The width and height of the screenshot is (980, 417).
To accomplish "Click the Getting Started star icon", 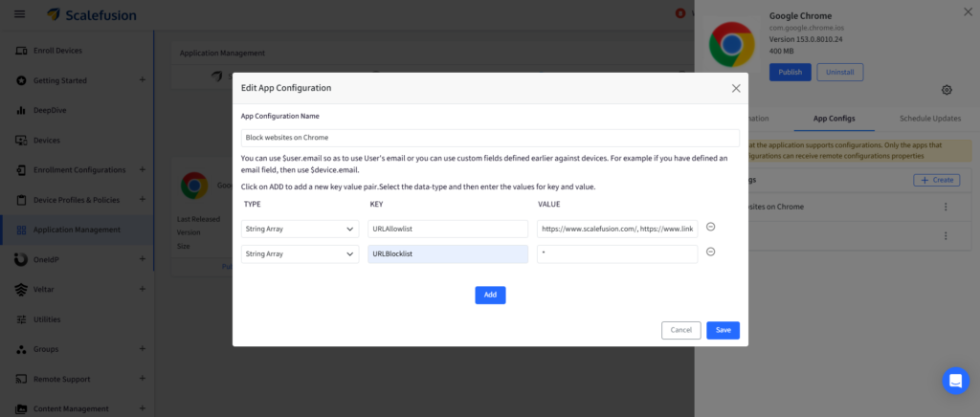I will click(21, 80).
